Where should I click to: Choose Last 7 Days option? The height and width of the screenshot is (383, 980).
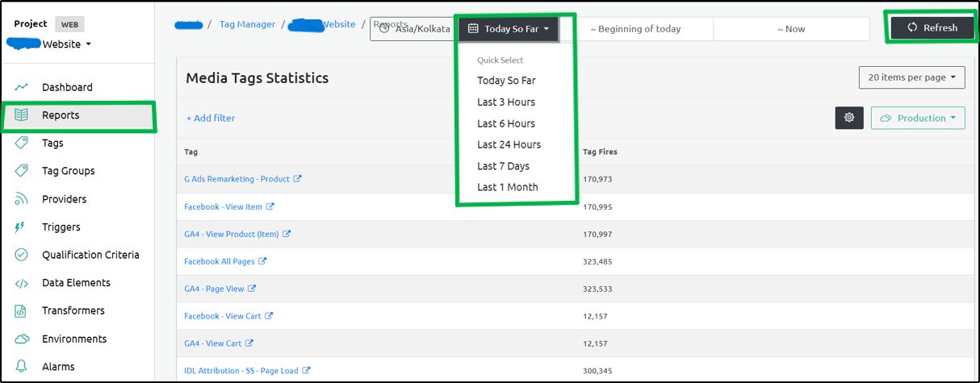(503, 166)
